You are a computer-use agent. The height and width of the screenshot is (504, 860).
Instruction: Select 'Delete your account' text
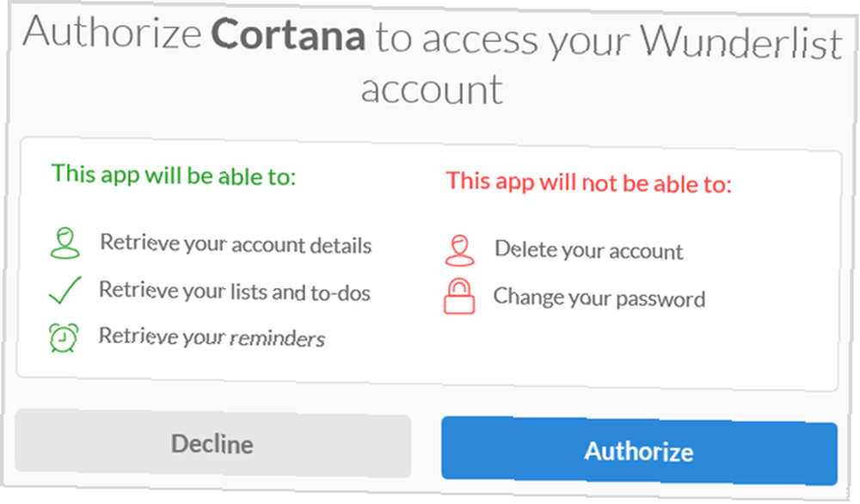[588, 250]
